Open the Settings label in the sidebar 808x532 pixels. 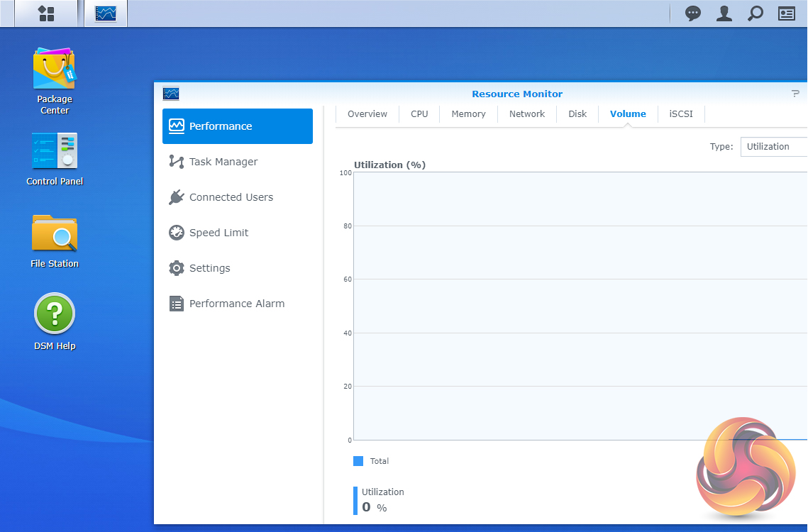pos(210,268)
